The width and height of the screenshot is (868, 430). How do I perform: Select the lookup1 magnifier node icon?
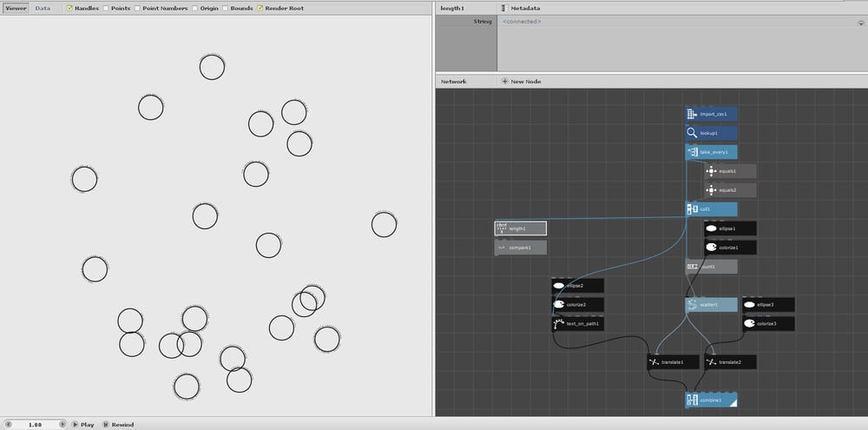click(x=692, y=133)
